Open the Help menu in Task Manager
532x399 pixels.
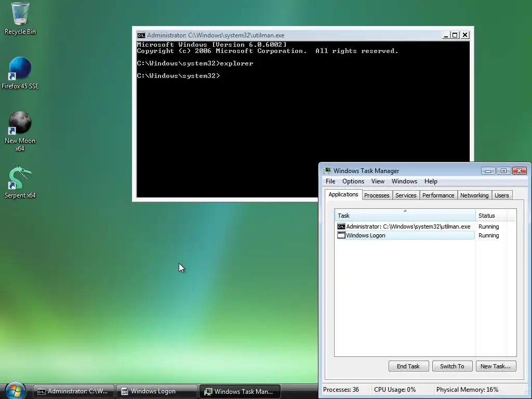[431, 181]
